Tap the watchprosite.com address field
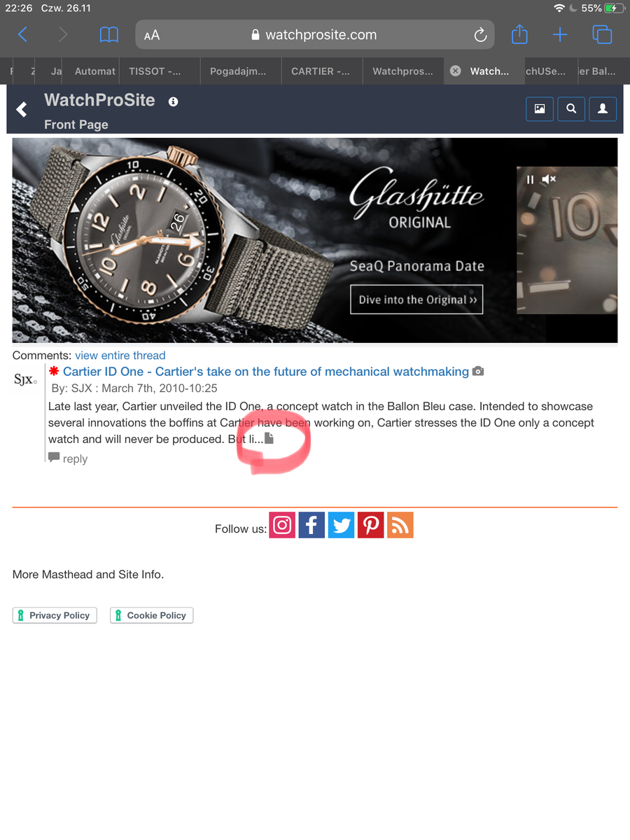Screen dimensions: 630x840 coord(315,35)
